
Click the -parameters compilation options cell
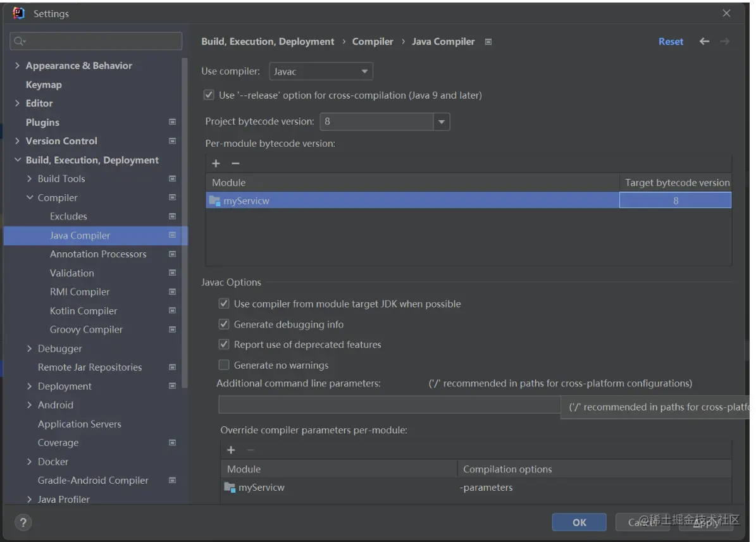click(x=594, y=488)
